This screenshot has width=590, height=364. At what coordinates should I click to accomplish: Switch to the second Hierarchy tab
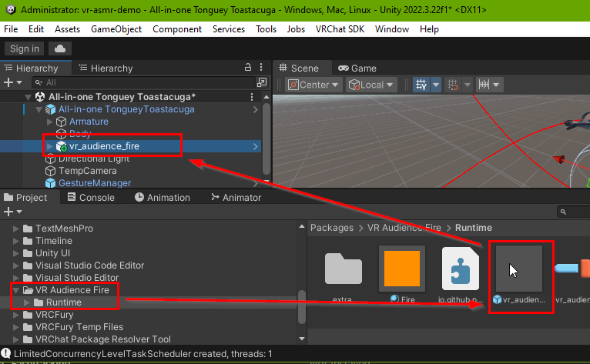(x=106, y=68)
